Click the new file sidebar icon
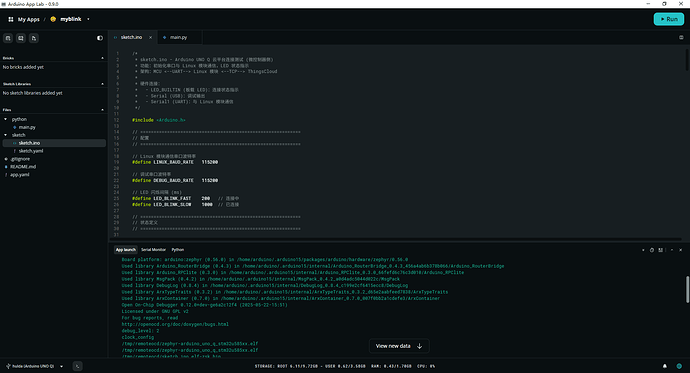The width and height of the screenshot is (690, 373). [34, 38]
